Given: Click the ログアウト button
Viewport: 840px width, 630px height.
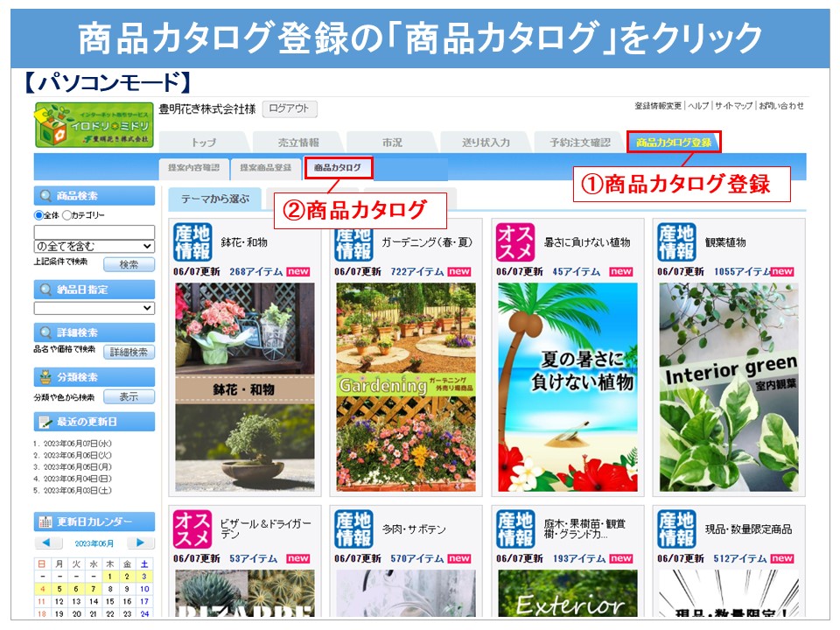Looking at the screenshot, I should pos(289,109).
